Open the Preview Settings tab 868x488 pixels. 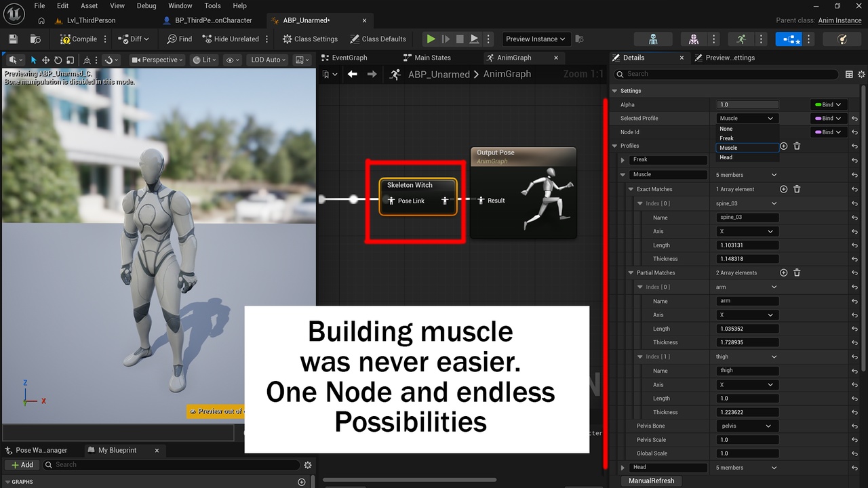tap(730, 58)
